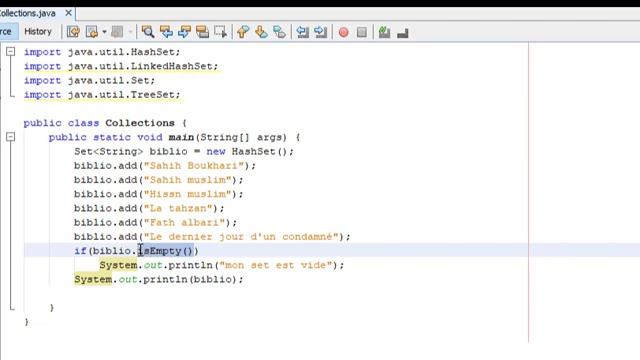This screenshot has height=360, width=640.
Task: Click Find Previous Occurrence icon
Action: point(166,32)
